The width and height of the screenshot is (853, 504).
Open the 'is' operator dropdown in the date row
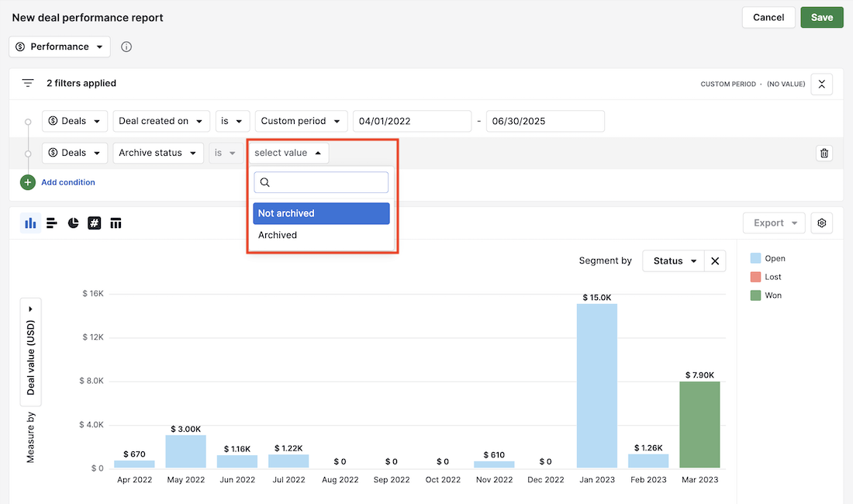tap(233, 121)
